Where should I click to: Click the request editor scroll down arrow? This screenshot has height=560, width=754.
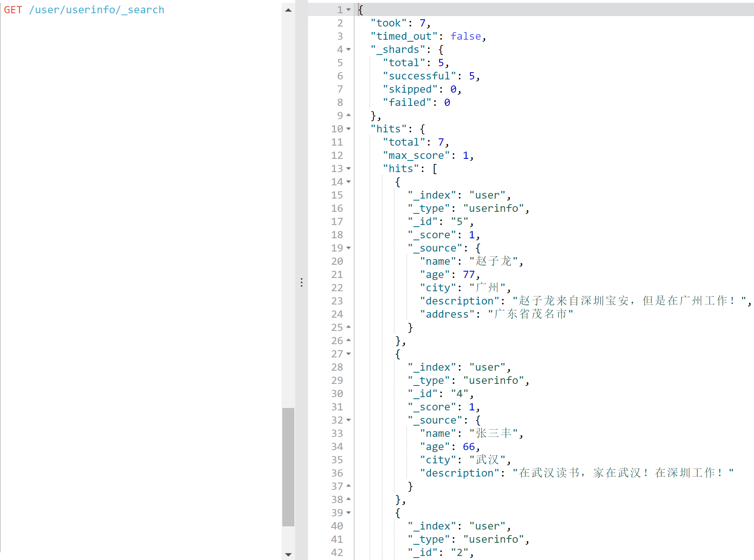[288, 554]
